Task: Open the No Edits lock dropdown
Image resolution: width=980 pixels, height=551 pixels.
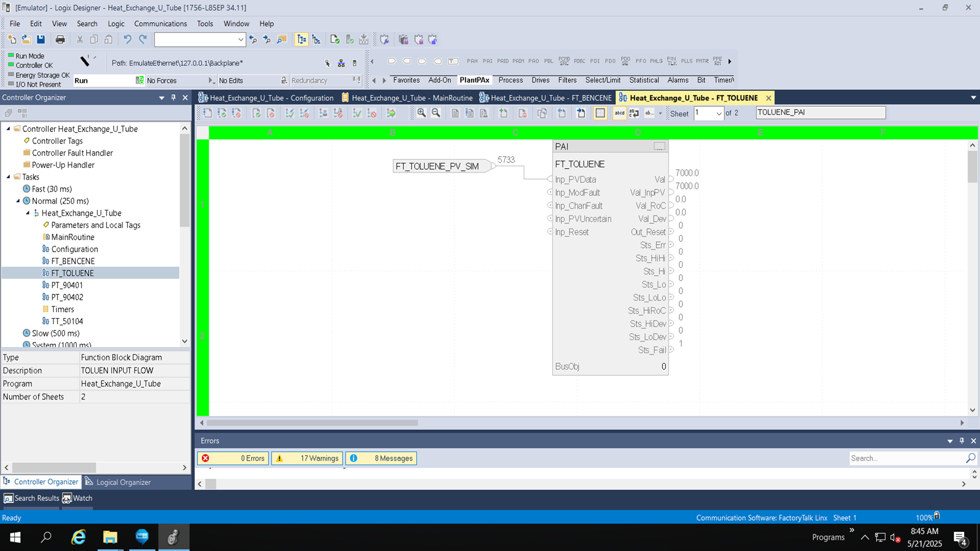Action: pos(284,80)
